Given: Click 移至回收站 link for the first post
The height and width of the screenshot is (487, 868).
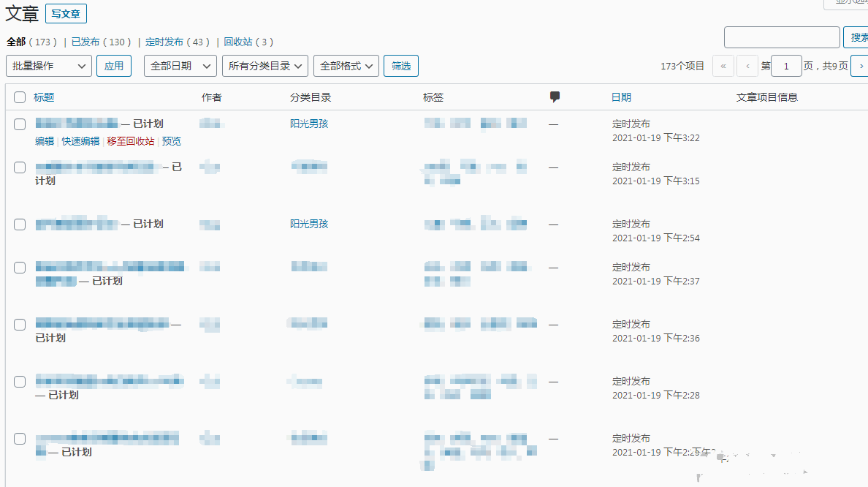Looking at the screenshot, I should (x=131, y=141).
